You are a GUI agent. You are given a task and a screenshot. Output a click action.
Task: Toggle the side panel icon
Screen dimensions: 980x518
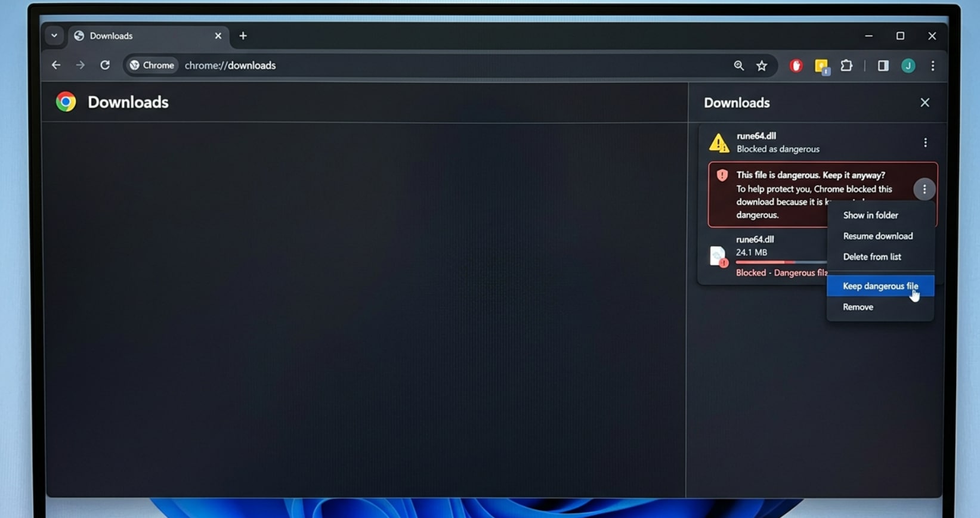click(883, 66)
